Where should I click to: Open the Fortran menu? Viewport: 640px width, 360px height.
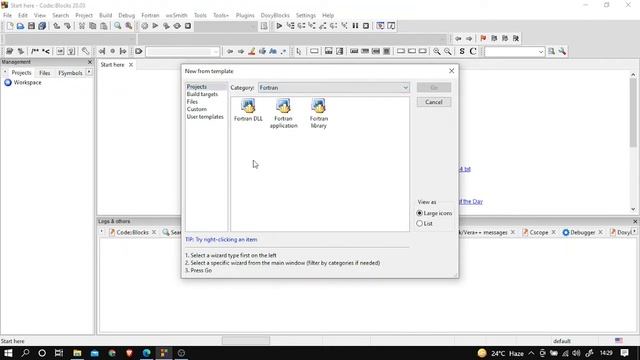tap(150, 15)
